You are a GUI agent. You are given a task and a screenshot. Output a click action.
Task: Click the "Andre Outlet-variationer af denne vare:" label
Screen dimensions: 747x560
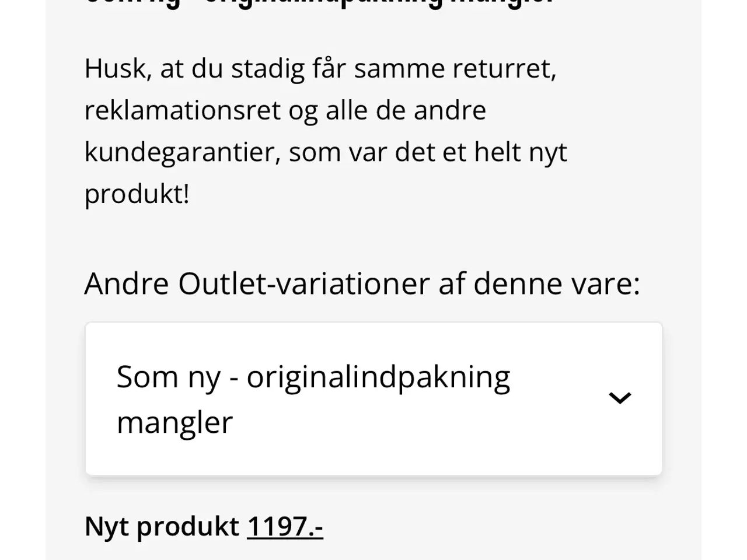[362, 284]
